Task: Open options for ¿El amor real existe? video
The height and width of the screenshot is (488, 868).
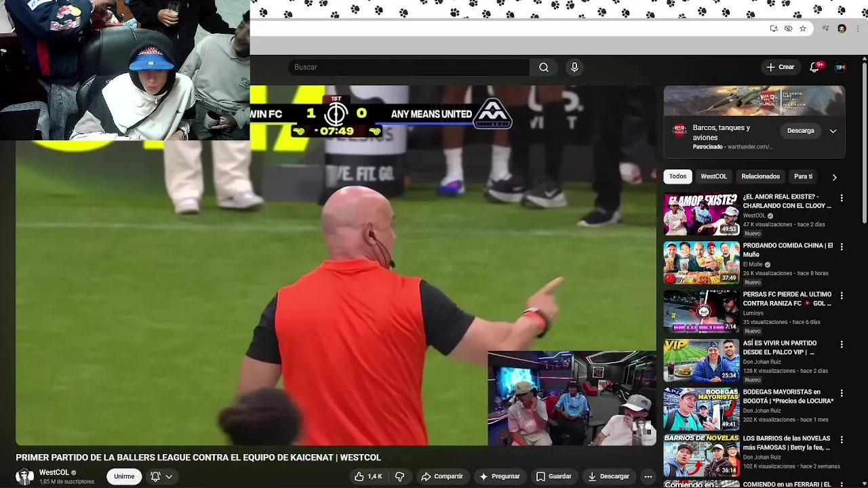Action: point(842,199)
